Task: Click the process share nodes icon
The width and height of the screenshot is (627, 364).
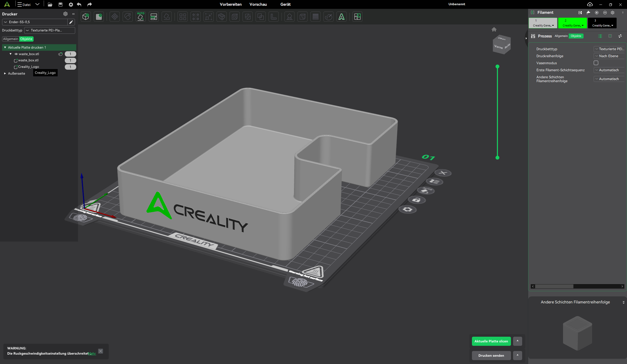Action: pos(620,36)
